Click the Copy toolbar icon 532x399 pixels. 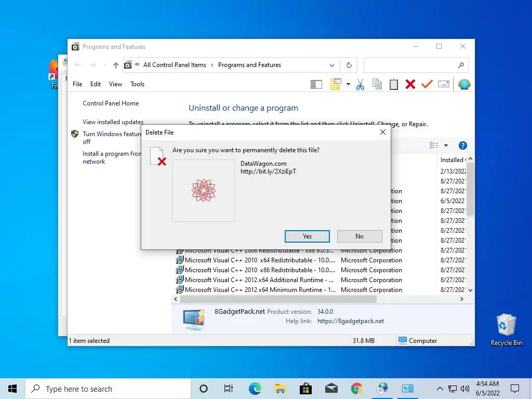click(x=377, y=84)
